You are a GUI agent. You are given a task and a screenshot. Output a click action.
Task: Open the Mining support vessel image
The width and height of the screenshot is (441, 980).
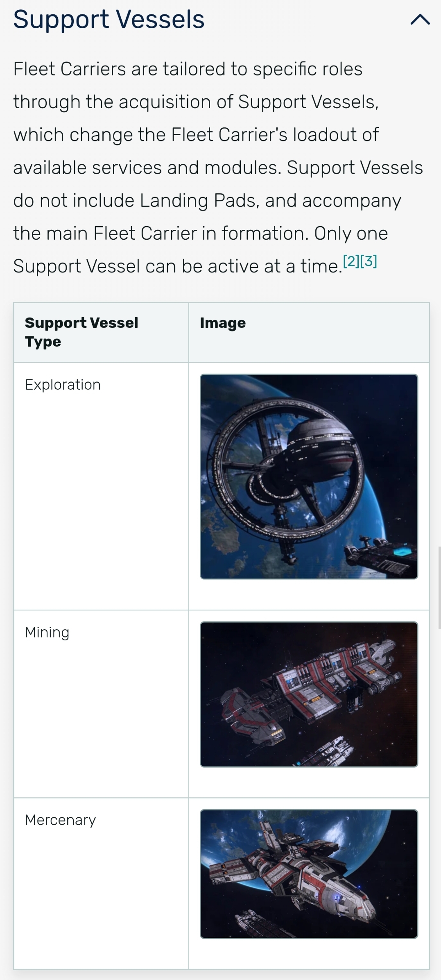[309, 694]
